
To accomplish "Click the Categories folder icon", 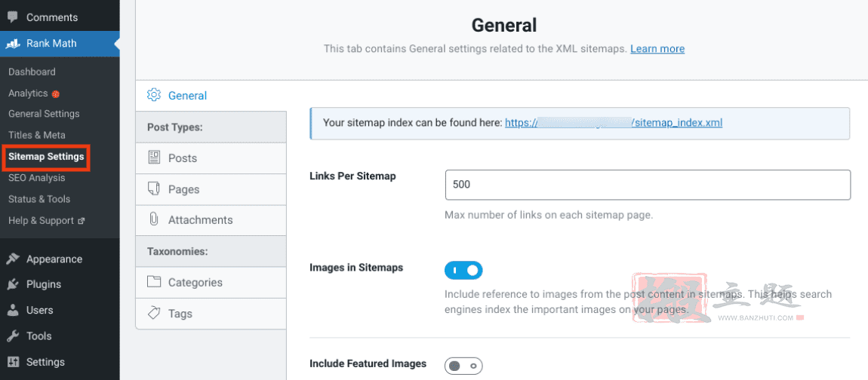I will (154, 282).
